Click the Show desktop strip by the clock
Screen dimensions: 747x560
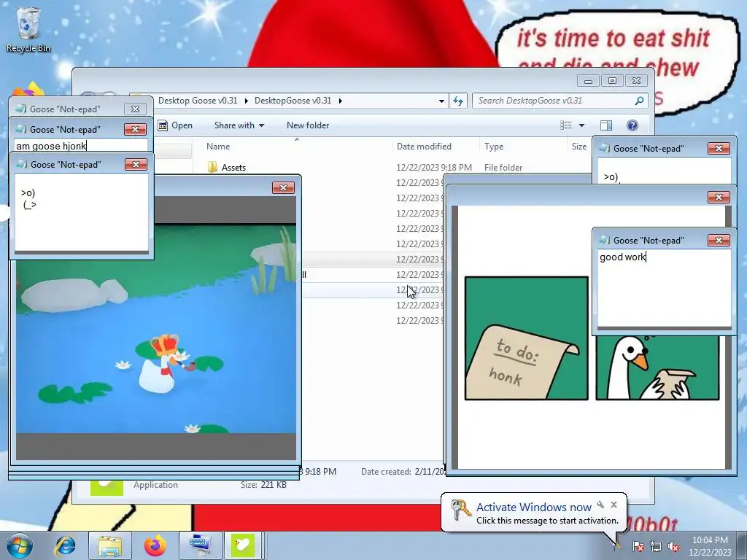(x=743, y=545)
